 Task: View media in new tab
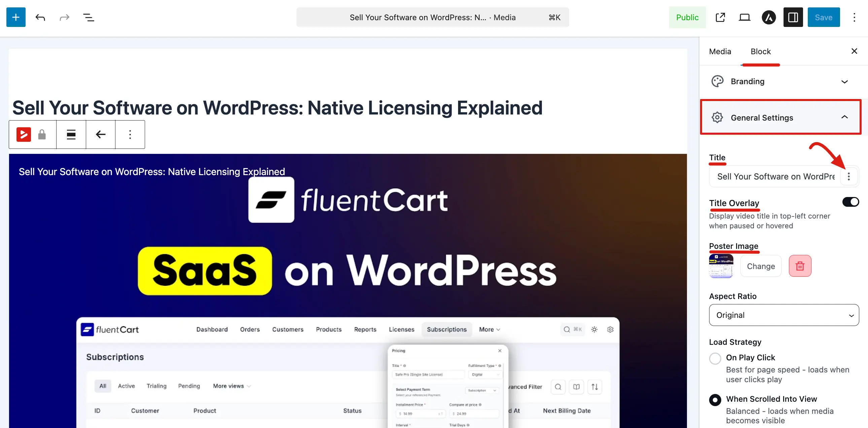720,17
